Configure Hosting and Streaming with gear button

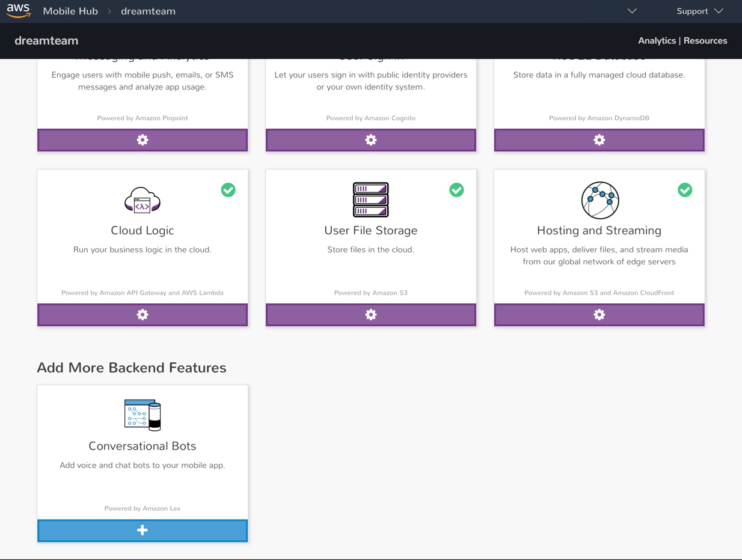coord(599,315)
